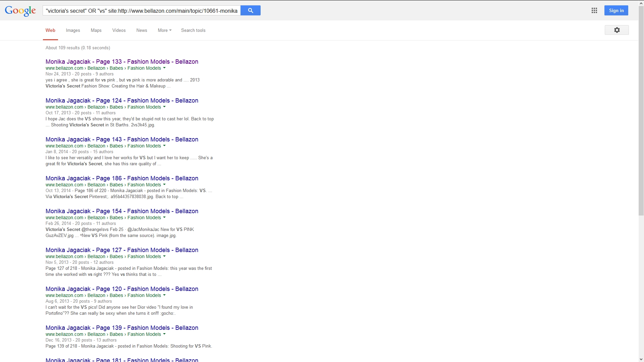Expand the green arrow under Page 124 result
Viewport: 644px width, 362px height.
click(164, 107)
